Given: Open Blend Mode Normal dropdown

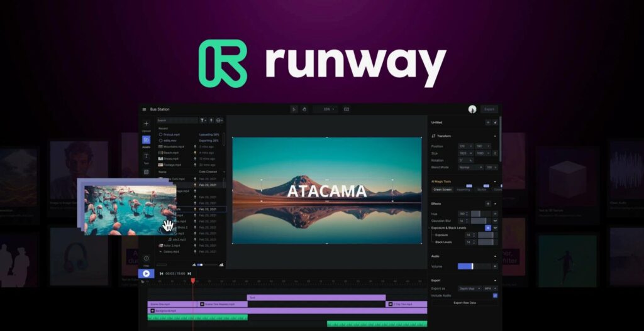Looking at the screenshot, I should pos(470,167).
